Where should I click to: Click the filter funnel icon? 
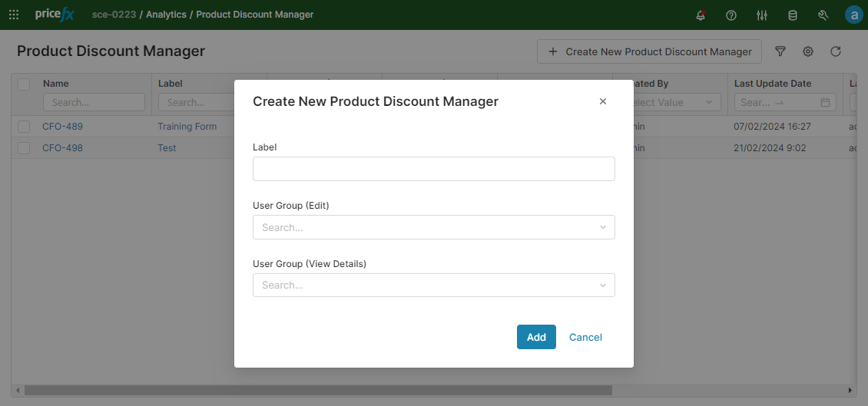[780, 51]
